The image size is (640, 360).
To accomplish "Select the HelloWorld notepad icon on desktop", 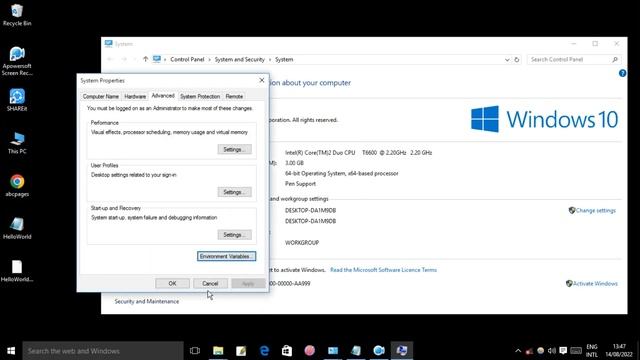I will click(x=17, y=228).
